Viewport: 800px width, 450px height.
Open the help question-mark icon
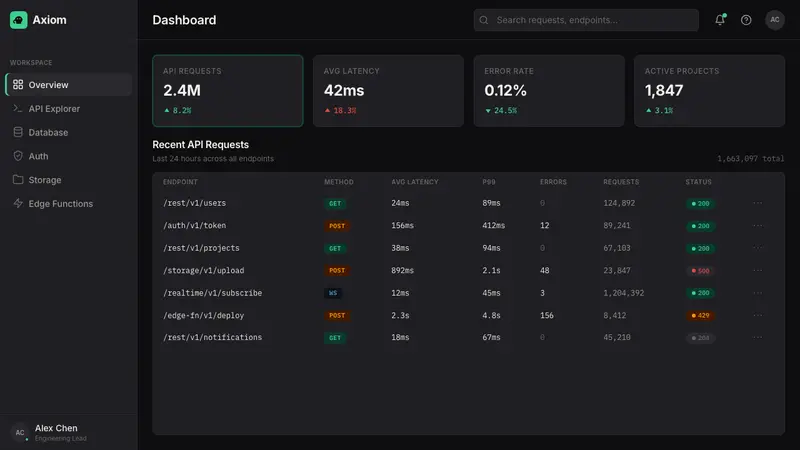click(746, 20)
